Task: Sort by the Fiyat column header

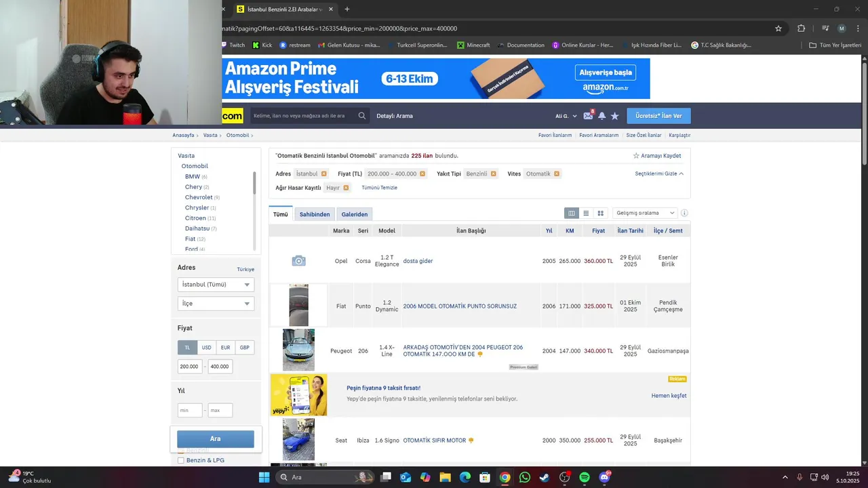Action: (x=598, y=230)
